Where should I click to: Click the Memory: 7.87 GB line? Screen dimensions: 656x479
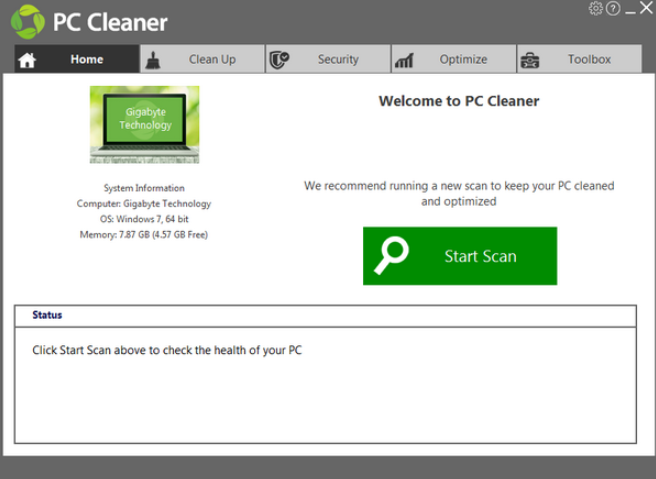coord(144,235)
